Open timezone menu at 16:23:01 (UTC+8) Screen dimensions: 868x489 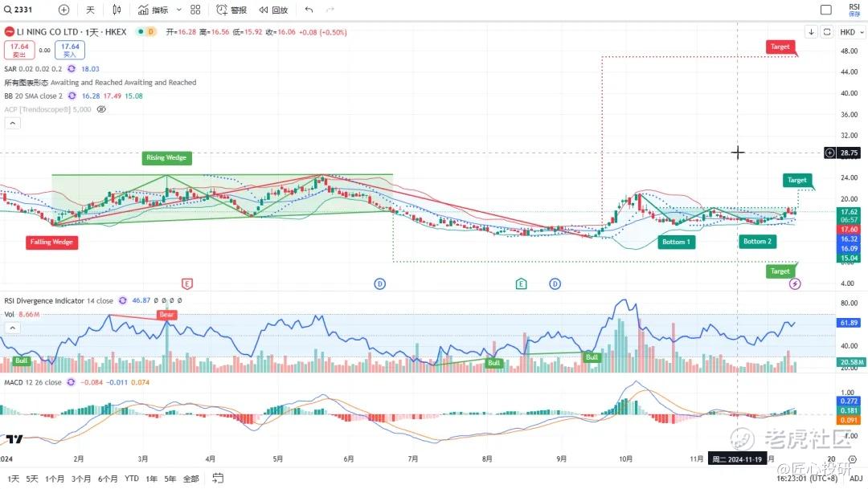tap(807, 479)
